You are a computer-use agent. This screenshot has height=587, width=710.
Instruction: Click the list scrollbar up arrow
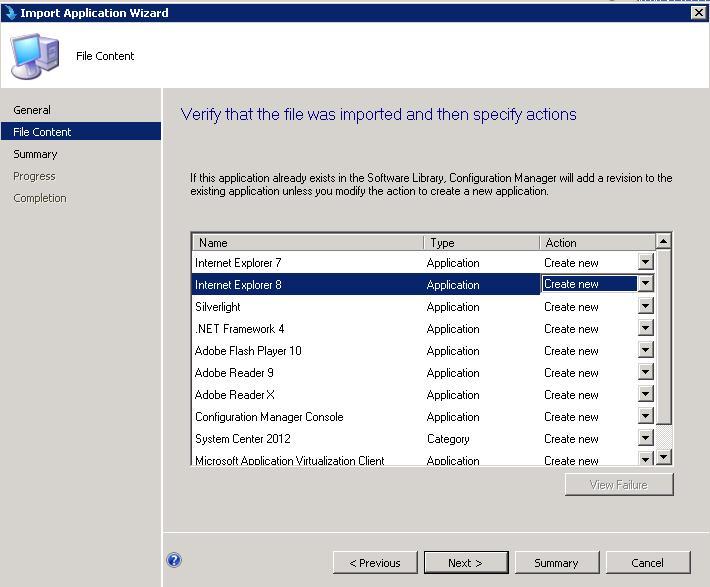click(663, 241)
